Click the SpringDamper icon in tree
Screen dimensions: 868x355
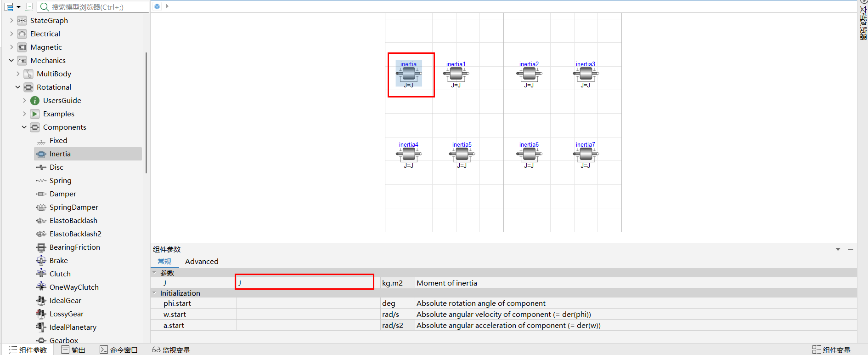(41, 207)
